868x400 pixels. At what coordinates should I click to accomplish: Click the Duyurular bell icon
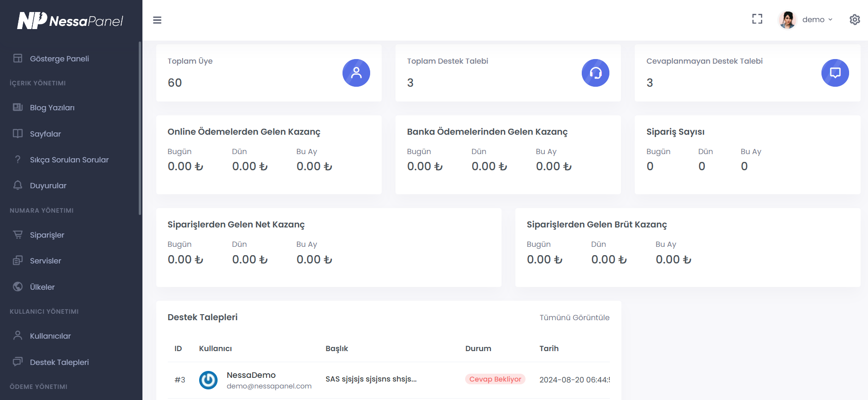pos(18,185)
